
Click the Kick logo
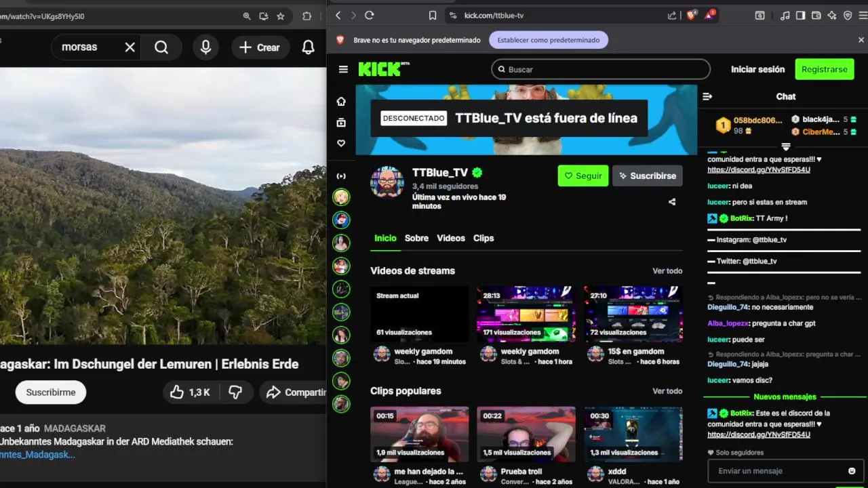point(383,69)
